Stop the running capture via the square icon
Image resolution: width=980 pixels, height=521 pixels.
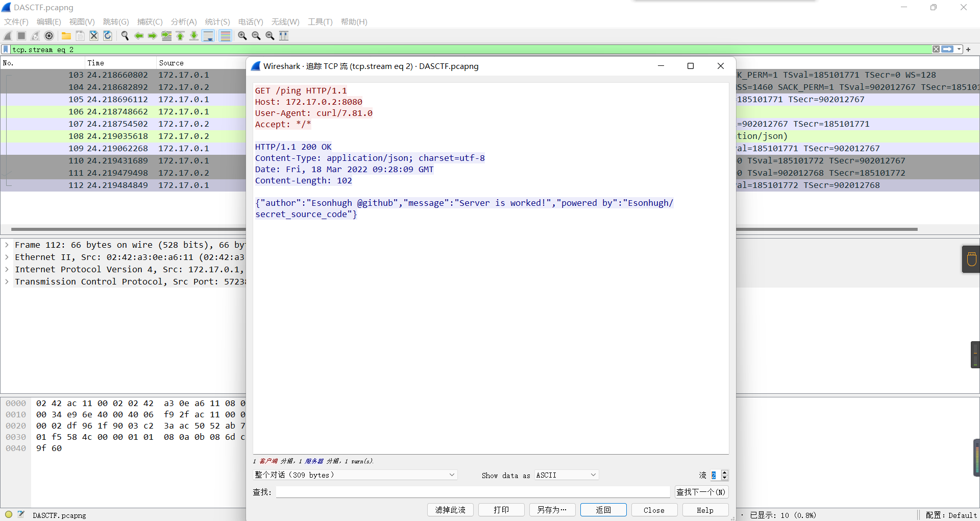point(21,36)
